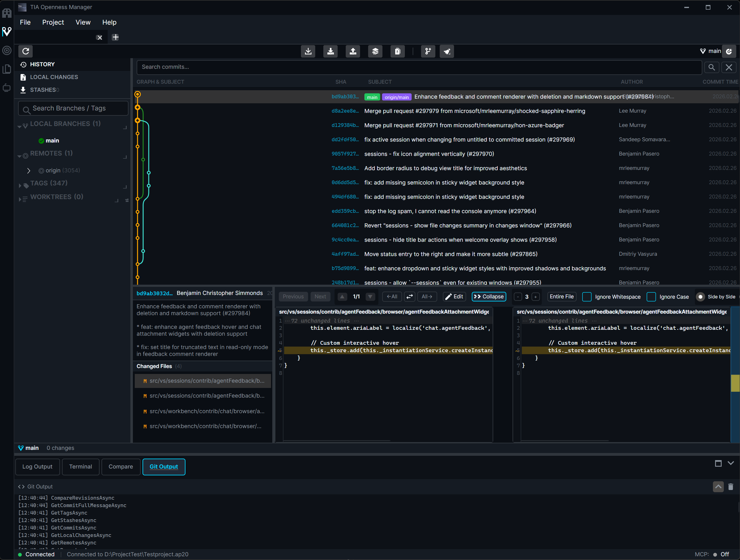Click the cleanup broom icon in the toolbar
This screenshot has height=560, width=740.
tap(447, 51)
